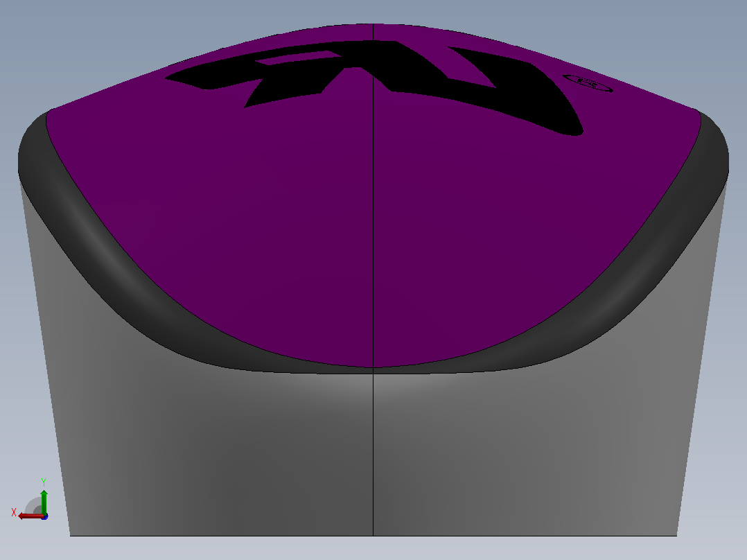The height and width of the screenshot is (560, 747).
Task: Select the small oval emblem on the purple surface
Action: [588, 83]
